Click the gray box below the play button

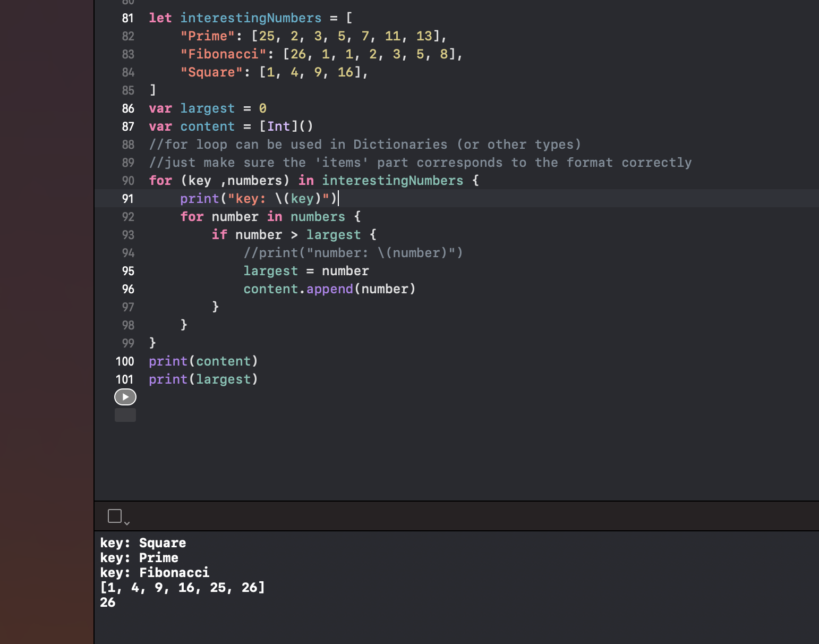tap(125, 415)
